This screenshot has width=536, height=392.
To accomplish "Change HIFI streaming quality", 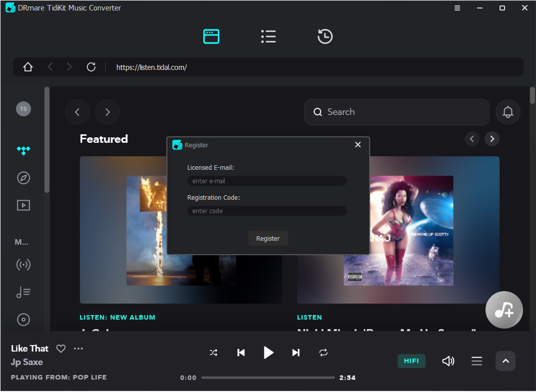I will pos(411,361).
